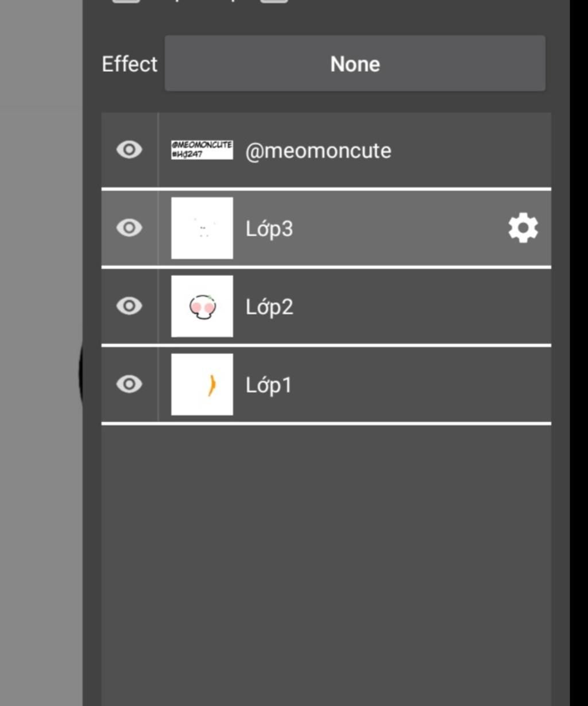Screen dimensions: 588x706
Task: Tick the left cropped checkbox above Effect
Action: click(126, 1)
